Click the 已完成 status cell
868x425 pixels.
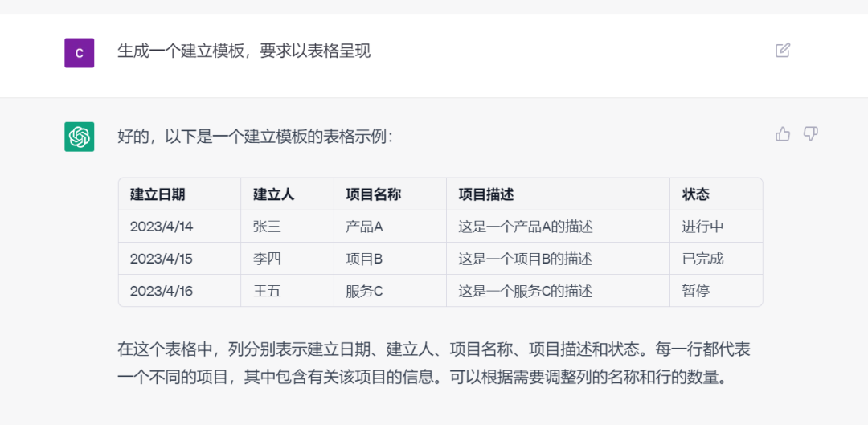pyautogui.click(x=702, y=259)
